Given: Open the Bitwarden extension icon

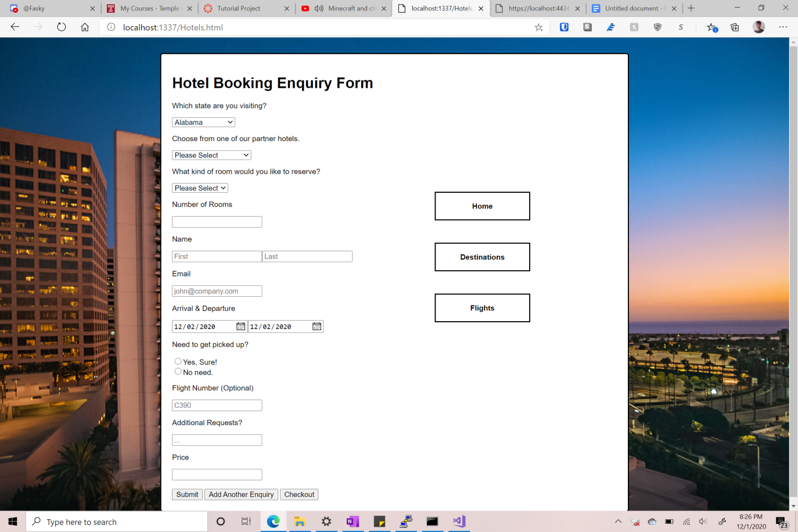Looking at the screenshot, I should 564,27.
